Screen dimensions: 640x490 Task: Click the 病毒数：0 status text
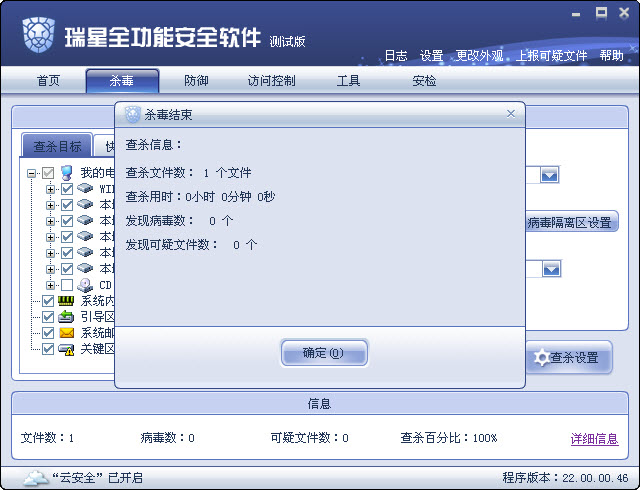pos(167,438)
